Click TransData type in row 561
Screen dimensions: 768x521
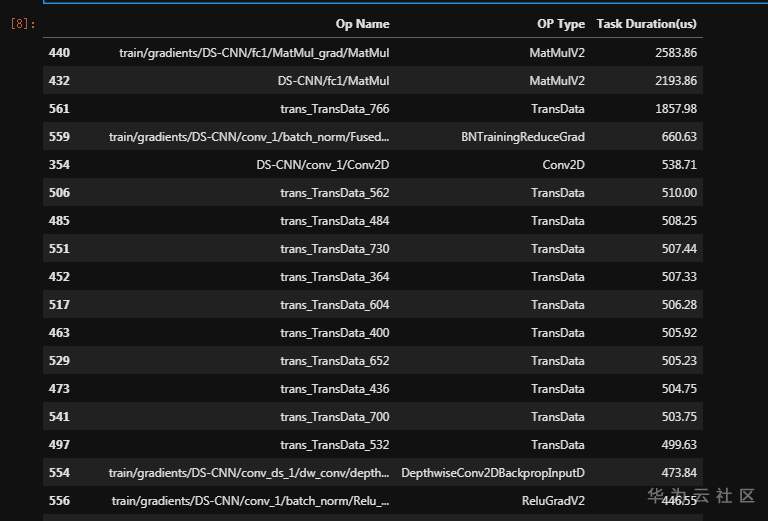click(558, 109)
